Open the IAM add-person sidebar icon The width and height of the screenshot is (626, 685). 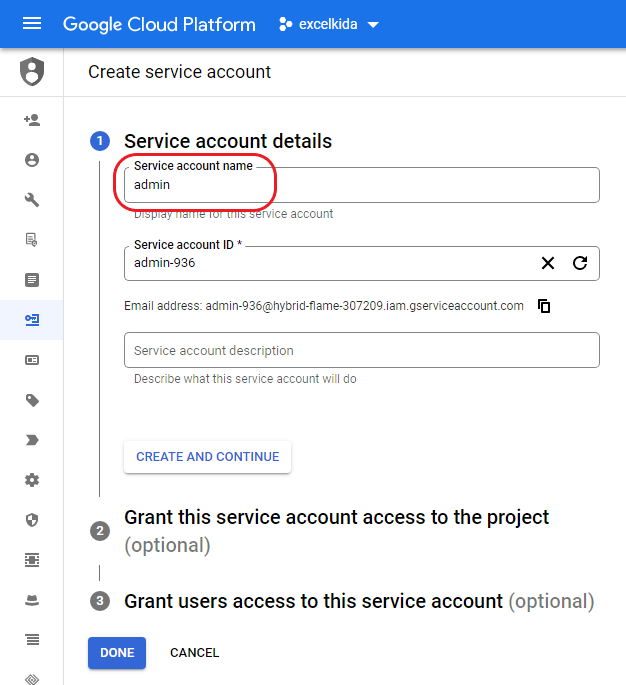(32, 120)
